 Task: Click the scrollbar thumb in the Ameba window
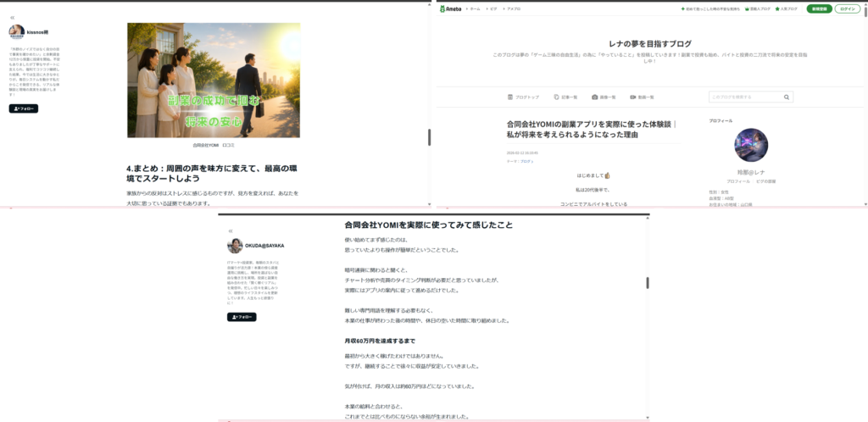pyautogui.click(x=865, y=13)
